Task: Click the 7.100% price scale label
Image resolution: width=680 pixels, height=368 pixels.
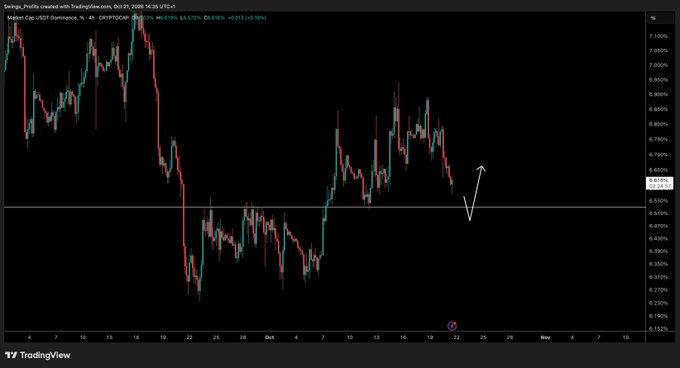Action: [x=658, y=36]
